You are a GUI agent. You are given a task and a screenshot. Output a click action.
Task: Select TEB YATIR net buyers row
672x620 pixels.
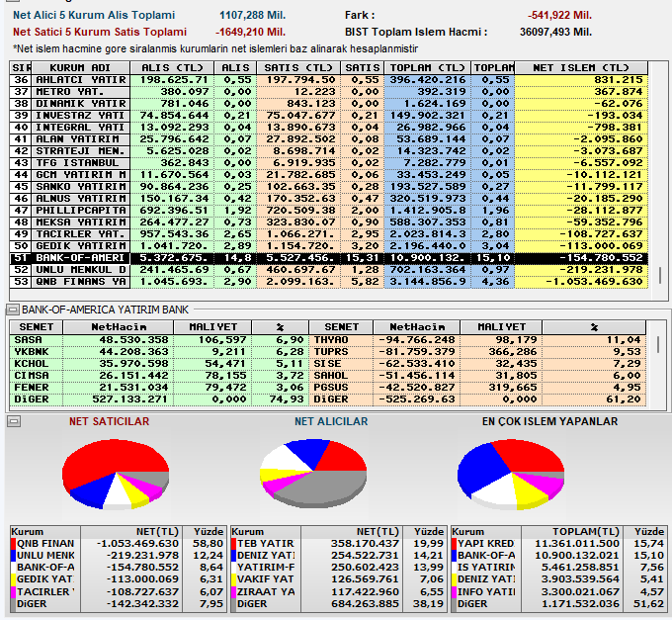[x=338, y=544]
